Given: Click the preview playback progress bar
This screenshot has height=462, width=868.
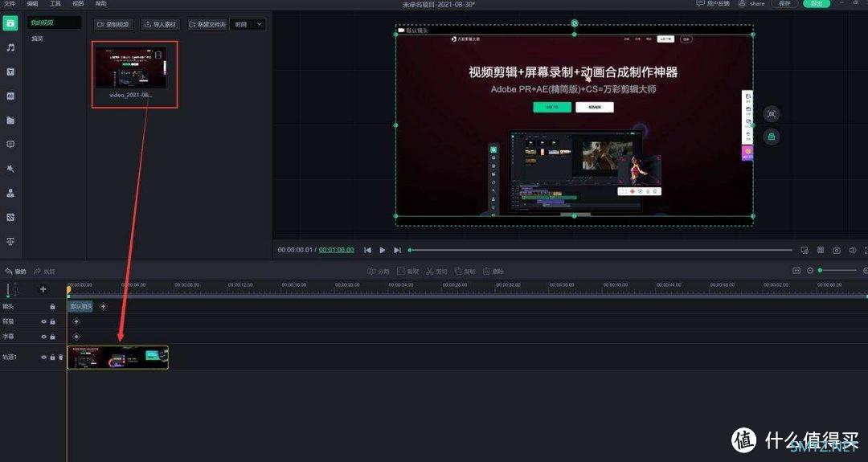Looking at the screenshot, I should tap(600, 250).
